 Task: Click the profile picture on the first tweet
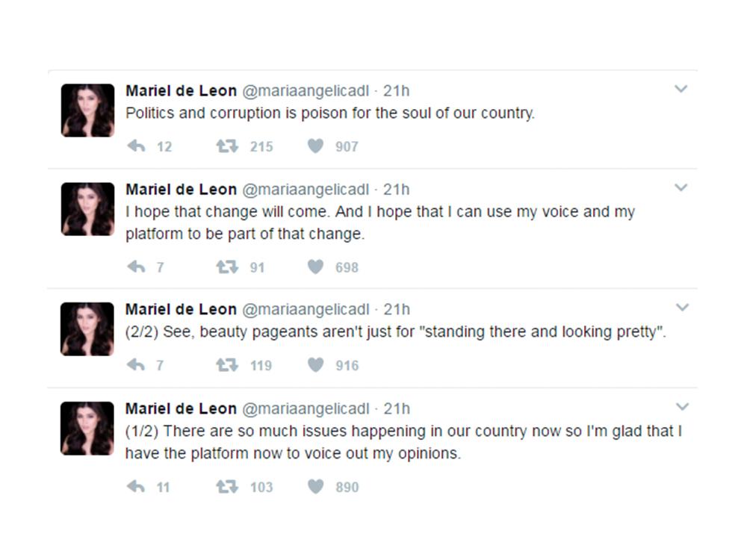[x=87, y=111]
